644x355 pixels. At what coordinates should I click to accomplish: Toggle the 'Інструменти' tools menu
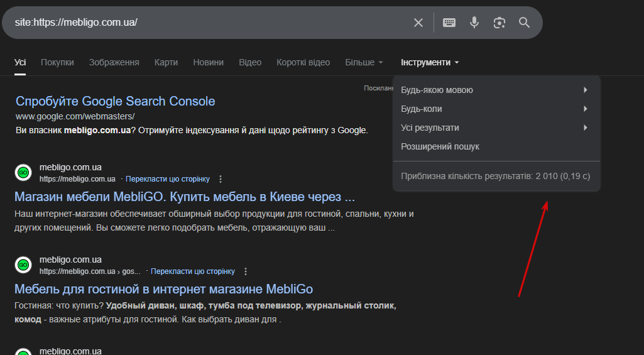pos(430,62)
